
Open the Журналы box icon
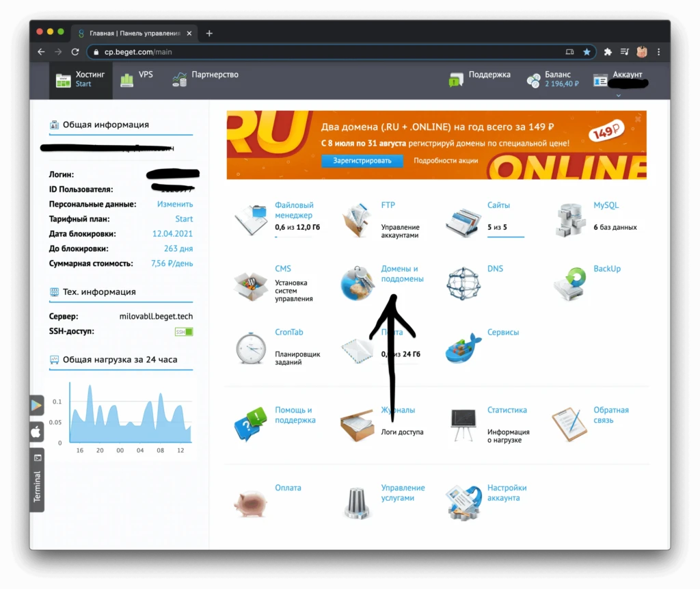[x=356, y=425]
